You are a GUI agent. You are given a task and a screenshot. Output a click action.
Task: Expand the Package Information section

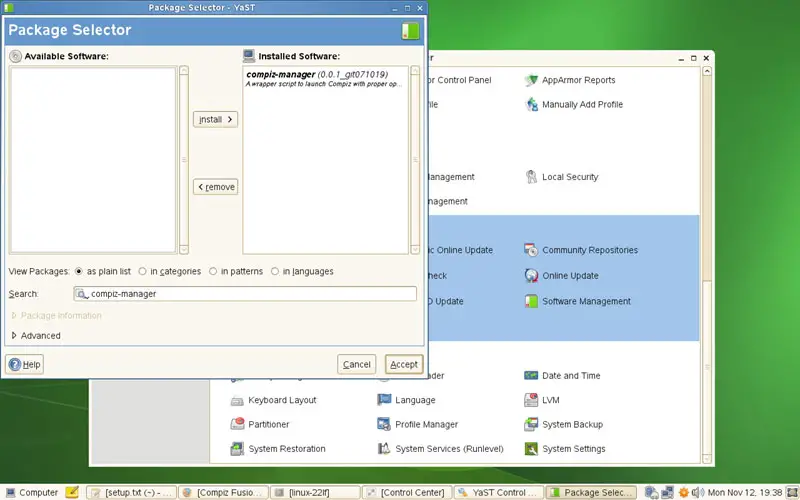pyautogui.click(x=56, y=316)
